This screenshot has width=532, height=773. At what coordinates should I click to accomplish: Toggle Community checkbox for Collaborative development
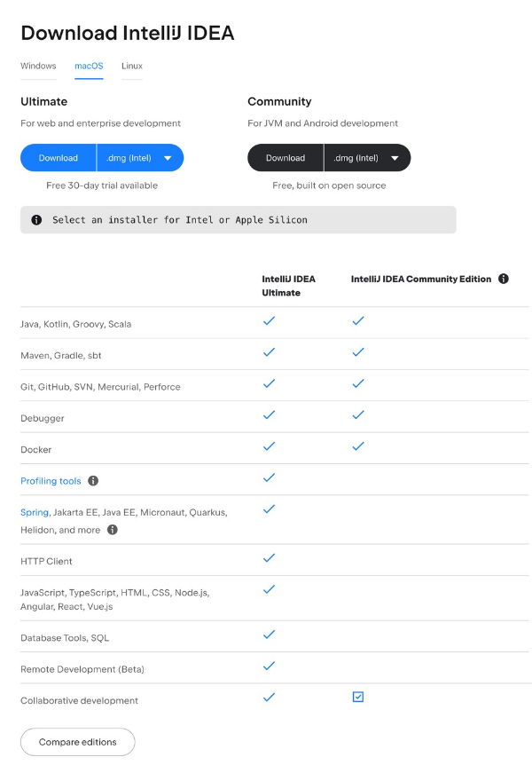pyautogui.click(x=358, y=697)
